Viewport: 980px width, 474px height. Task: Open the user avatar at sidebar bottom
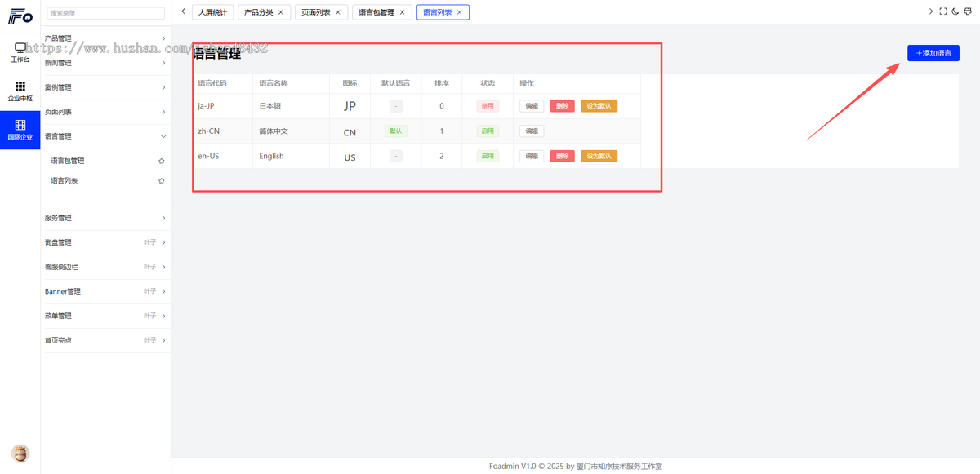coord(20,454)
